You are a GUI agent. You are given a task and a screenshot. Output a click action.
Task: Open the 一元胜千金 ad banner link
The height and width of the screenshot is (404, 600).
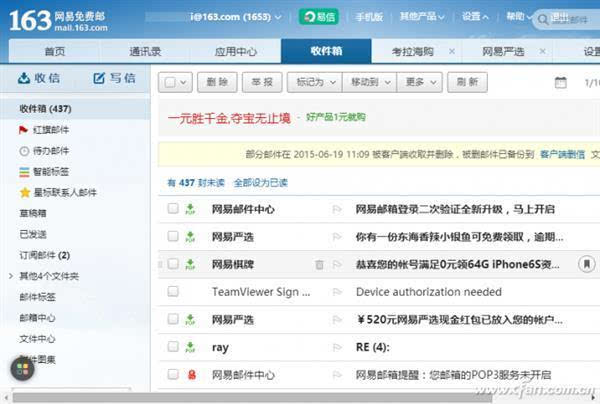click(229, 118)
